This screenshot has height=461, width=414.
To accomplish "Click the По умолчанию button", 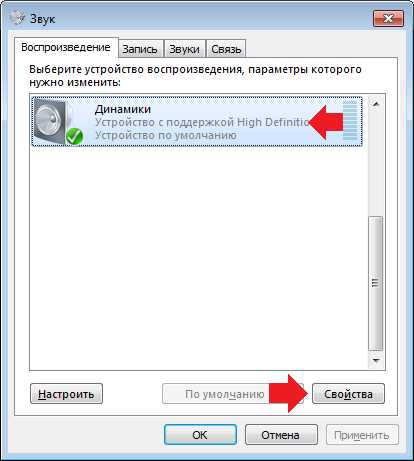I will (224, 394).
